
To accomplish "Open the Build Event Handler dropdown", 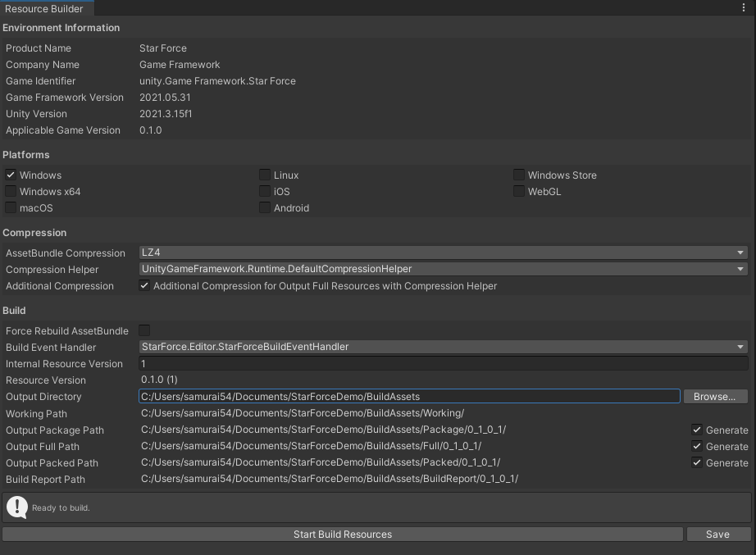I will [443, 347].
